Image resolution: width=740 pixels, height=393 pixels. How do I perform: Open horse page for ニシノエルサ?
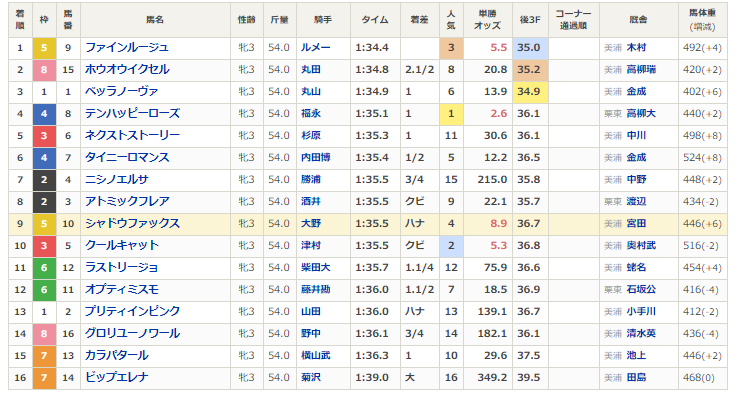(117, 180)
